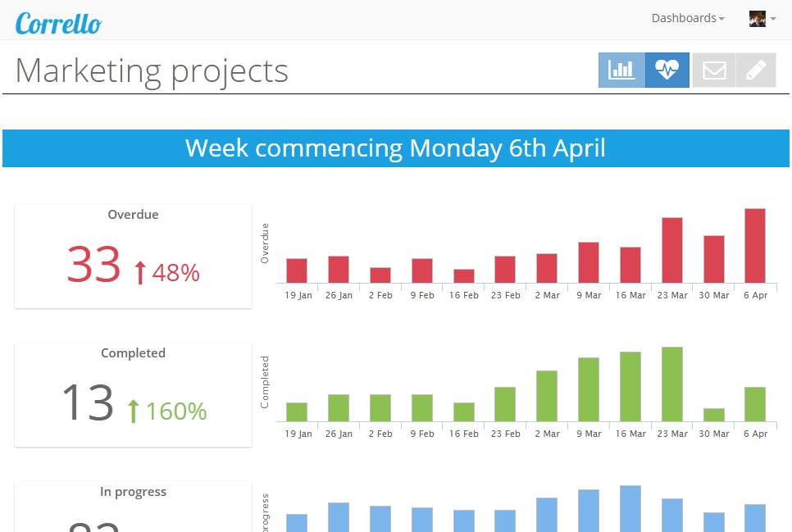Open the bar chart dashboard view
This screenshot has width=792, height=532.
coord(621,70)
